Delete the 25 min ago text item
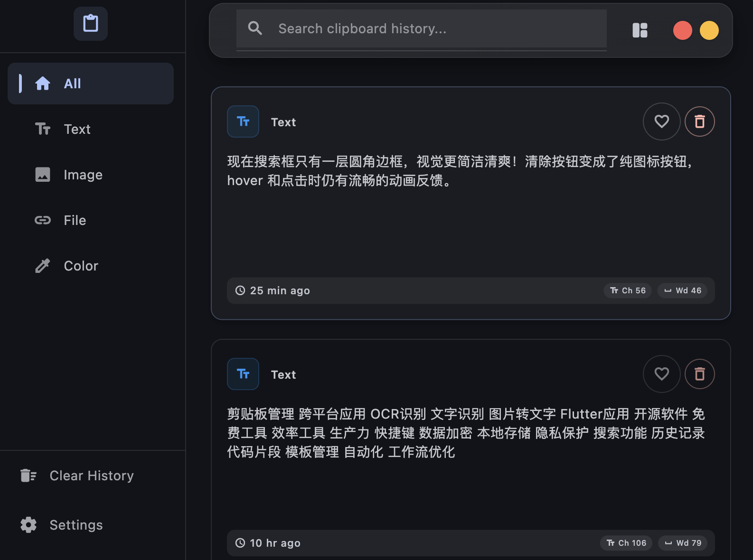753x560 pixels. [x=700, y=121]
